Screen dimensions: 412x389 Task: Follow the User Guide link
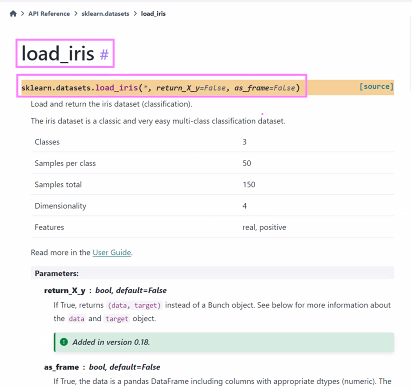pos(112,252)
